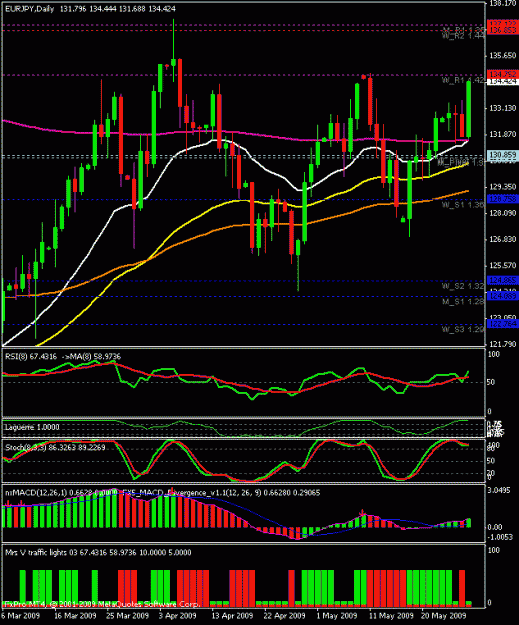
Task: Click the 25 Mar 2009 date label
Action: tap(128, 616)
